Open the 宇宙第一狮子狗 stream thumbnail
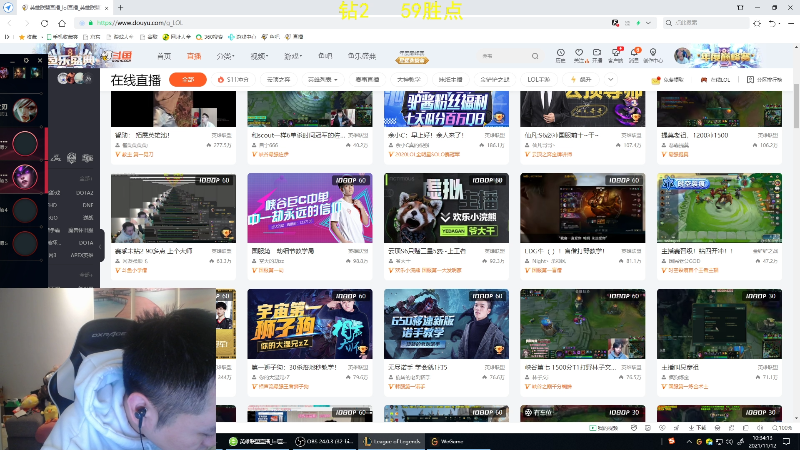 click(x=310, y=324)
